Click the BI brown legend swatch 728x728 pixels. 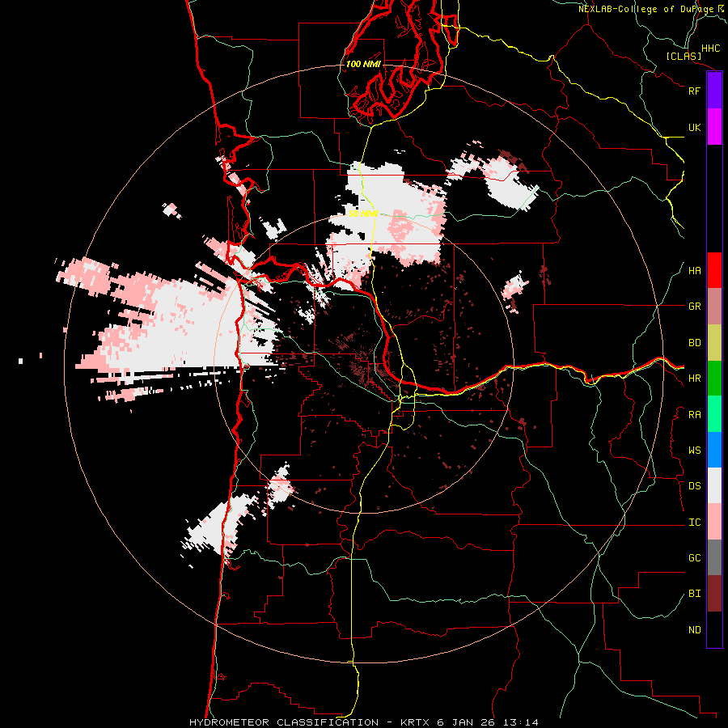(x=714, y=594)
